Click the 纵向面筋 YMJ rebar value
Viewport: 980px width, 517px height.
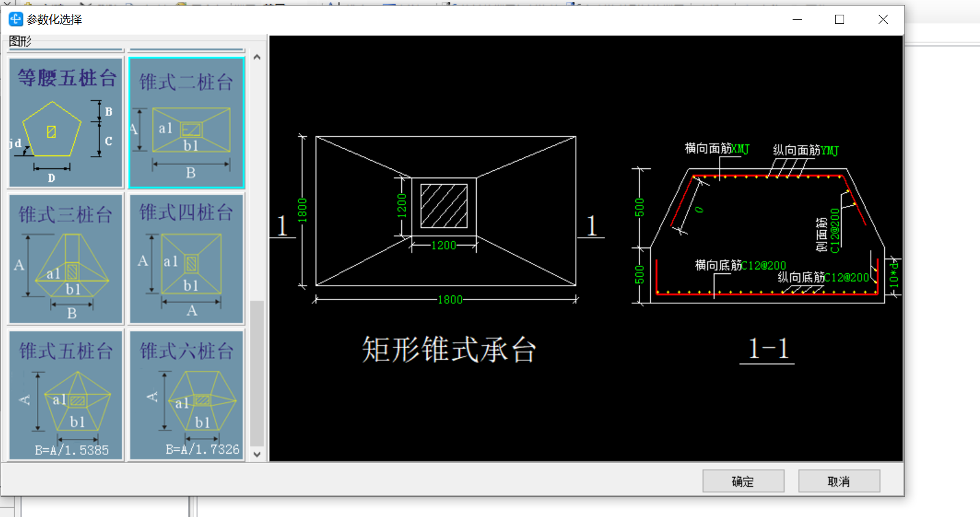830,150
